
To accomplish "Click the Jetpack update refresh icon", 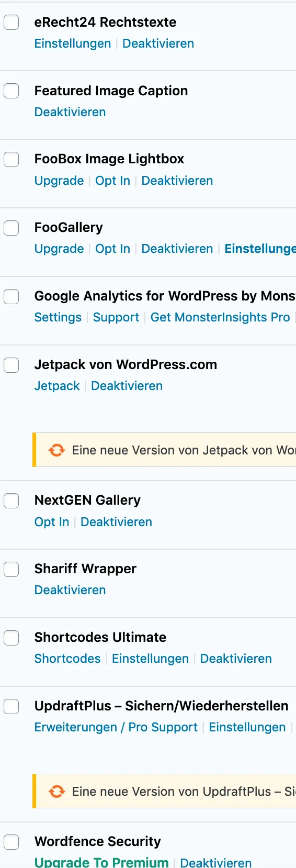I will (56, 450).
